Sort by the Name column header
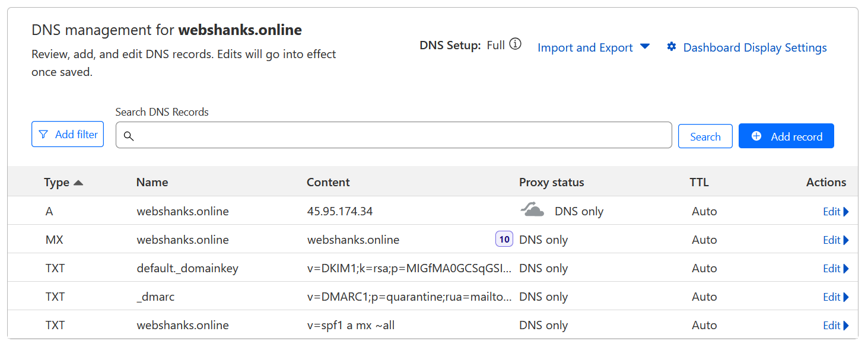Screen dimensions: 868x344 152,182
